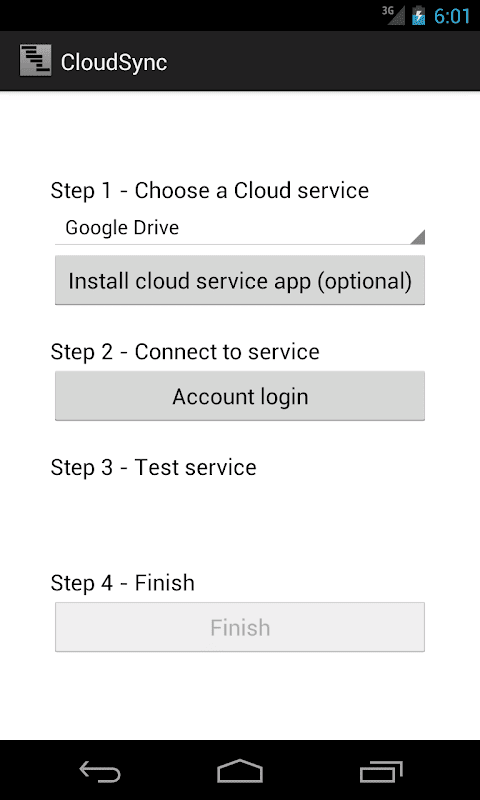Tap the battery charging status icon
The width and height of the screenshot is (480, 800).
tap(418, 16)
